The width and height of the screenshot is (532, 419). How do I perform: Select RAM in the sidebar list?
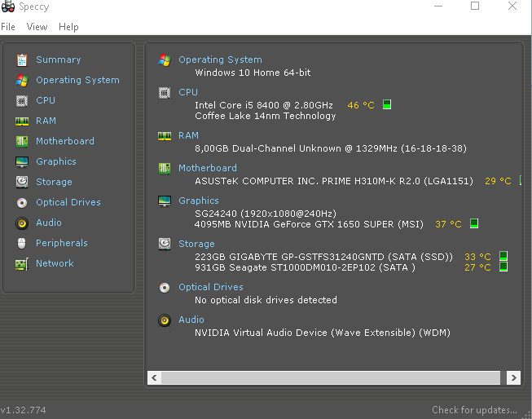pyautogui.click(x=46, y=121)
